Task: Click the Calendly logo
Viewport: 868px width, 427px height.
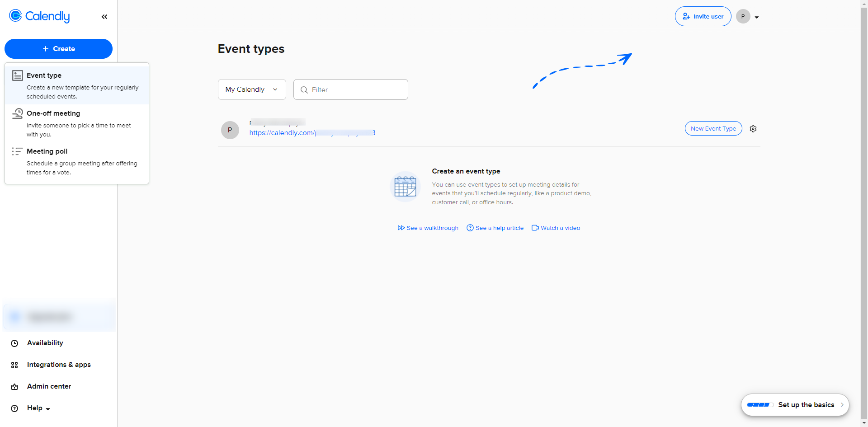Action: pyautogui.click(x=39, y=16)
